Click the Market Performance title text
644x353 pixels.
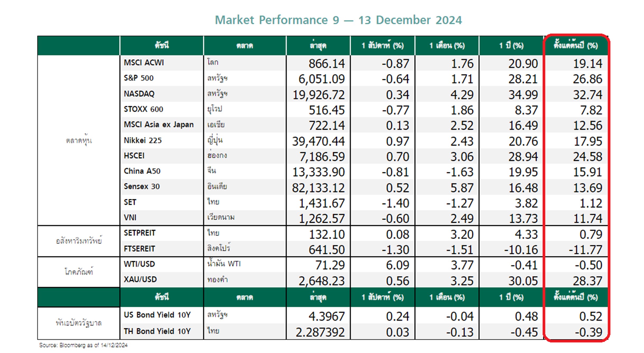[x=338, y=20]
